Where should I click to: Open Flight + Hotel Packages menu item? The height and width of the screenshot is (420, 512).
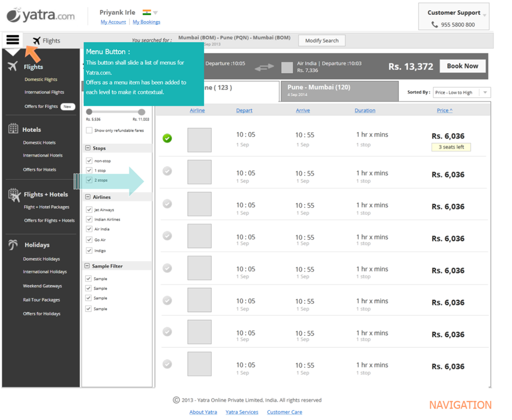point(47,207)
